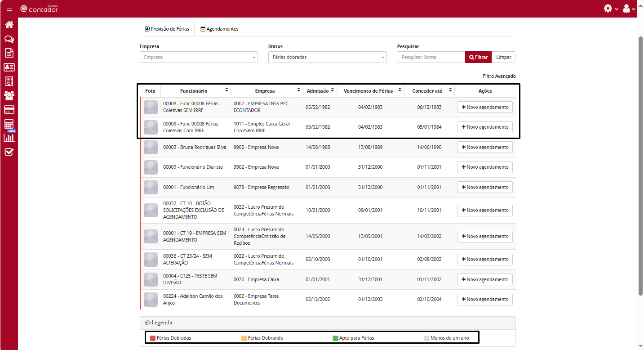Open the bar chart sidebar icon
644x350 pixels.
9,138
